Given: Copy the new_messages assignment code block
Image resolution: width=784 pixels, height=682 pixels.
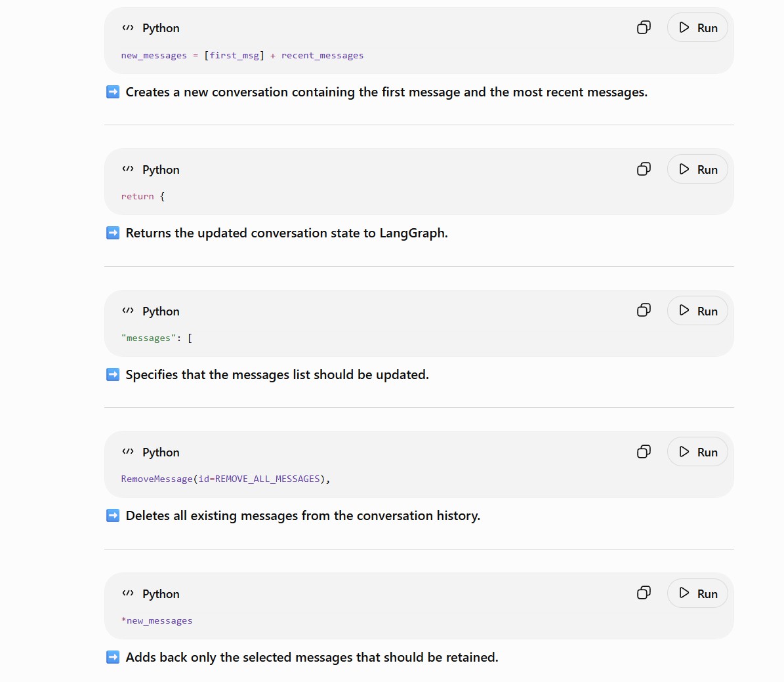Looking at the screenshot, I should [644, 28].
